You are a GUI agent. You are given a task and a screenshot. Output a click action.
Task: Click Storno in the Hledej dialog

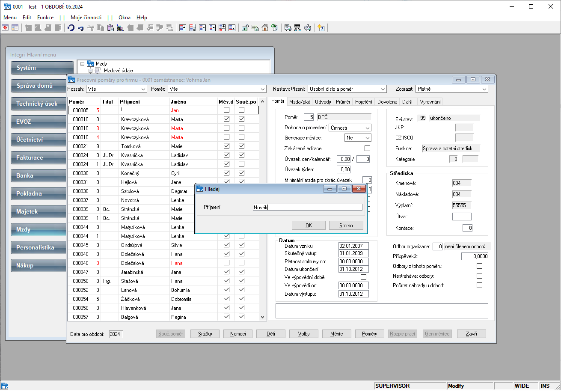coord(346,225)
